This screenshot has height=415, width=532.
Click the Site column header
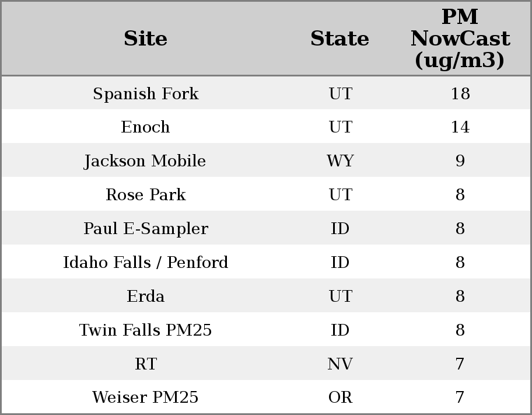(145, 39)
